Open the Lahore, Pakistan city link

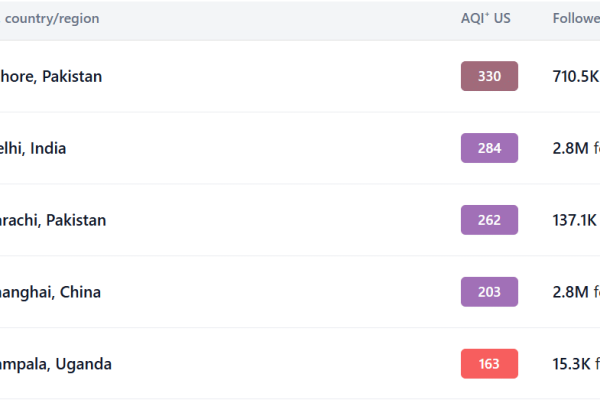pyautogui.click(x=51, y=77)
